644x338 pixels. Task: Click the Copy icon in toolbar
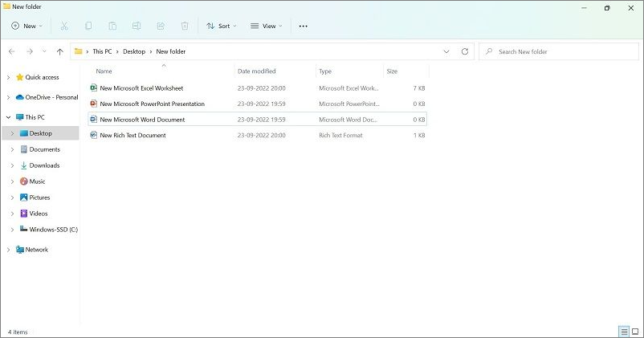[x=88, y=26]
